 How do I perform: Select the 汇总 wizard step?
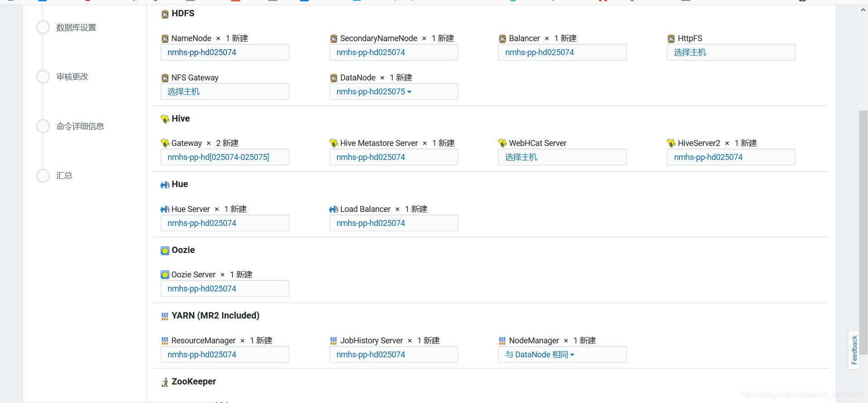[64, 175]
